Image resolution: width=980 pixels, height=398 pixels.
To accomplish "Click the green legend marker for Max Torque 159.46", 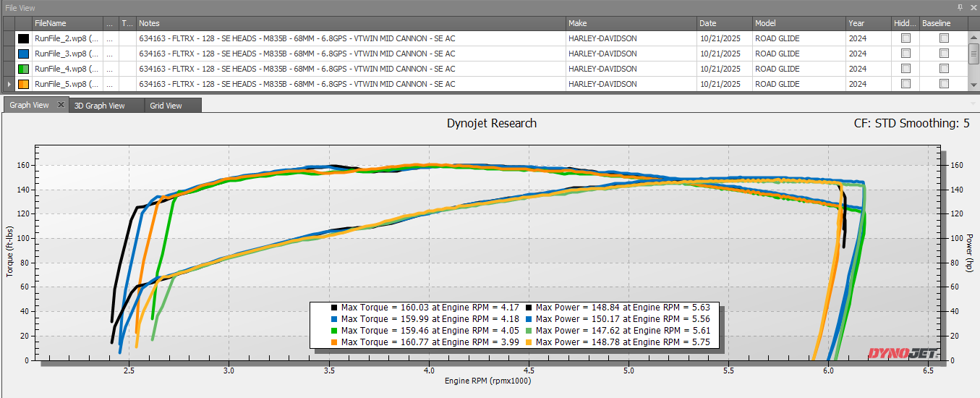I will click(334, 331).
